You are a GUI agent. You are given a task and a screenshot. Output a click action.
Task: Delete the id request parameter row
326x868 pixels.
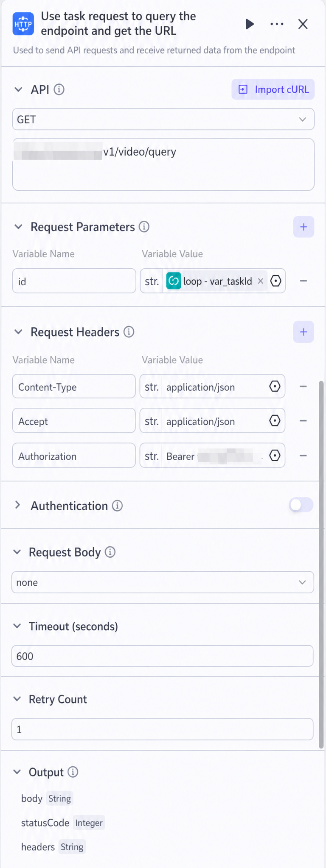tap(303, 281)
